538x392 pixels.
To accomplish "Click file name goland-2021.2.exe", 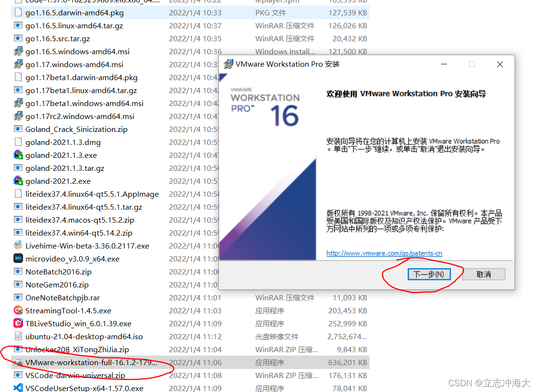I will [x=58, y=181].
